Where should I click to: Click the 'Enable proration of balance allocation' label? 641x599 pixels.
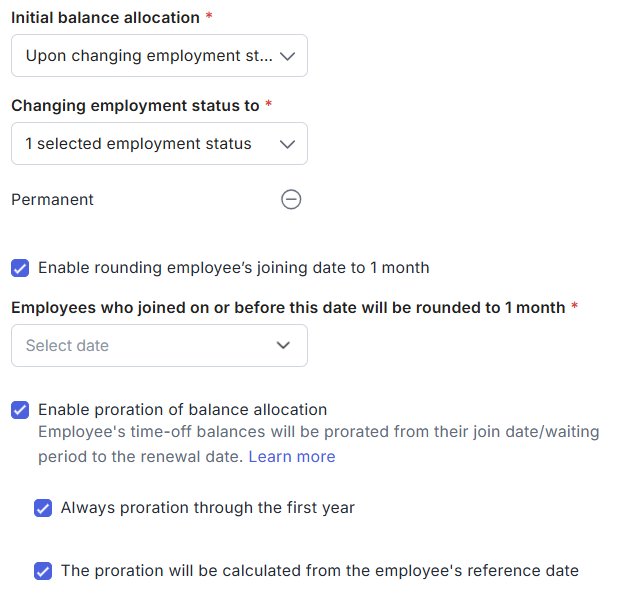(x=182, y=410)
